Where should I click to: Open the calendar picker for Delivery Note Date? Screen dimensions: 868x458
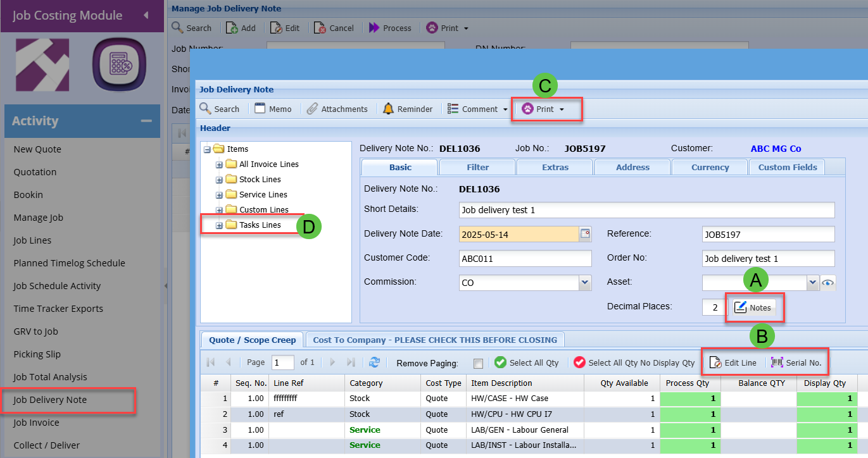pos(585,234)
